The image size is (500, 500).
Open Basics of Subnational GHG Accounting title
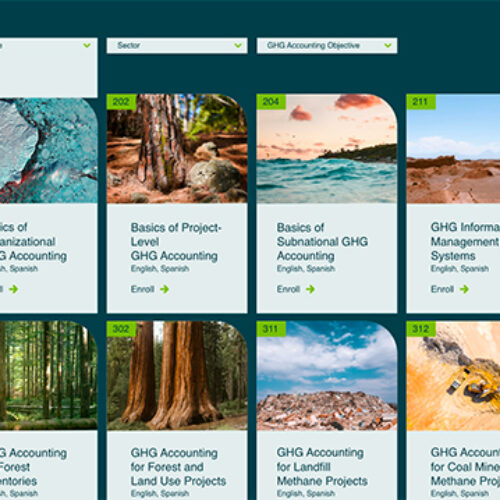(322, 242)
